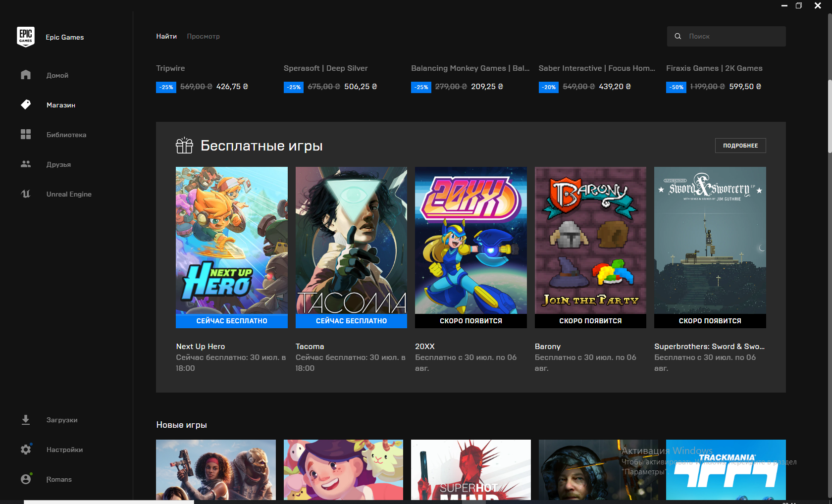Click the Romans profile avatar icon

tap(26, 479)
